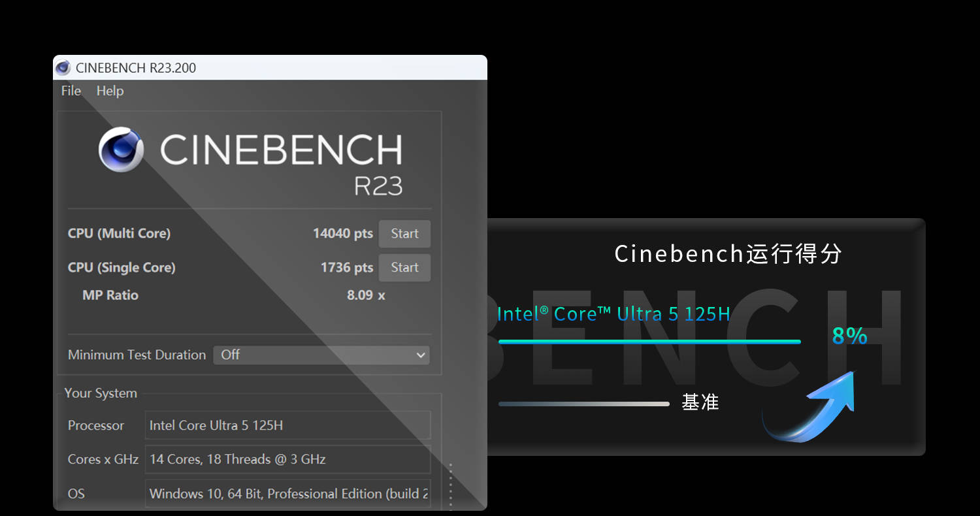Screen dimensions: 980x516
Task: Click the OS field showing Windows 10
Action: (287, 493)
